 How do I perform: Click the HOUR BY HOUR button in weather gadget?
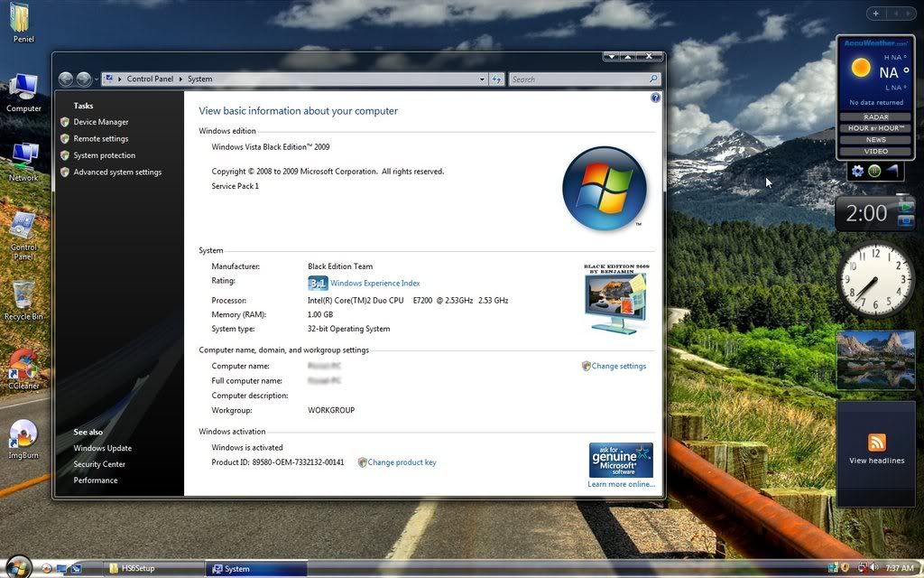875,128
